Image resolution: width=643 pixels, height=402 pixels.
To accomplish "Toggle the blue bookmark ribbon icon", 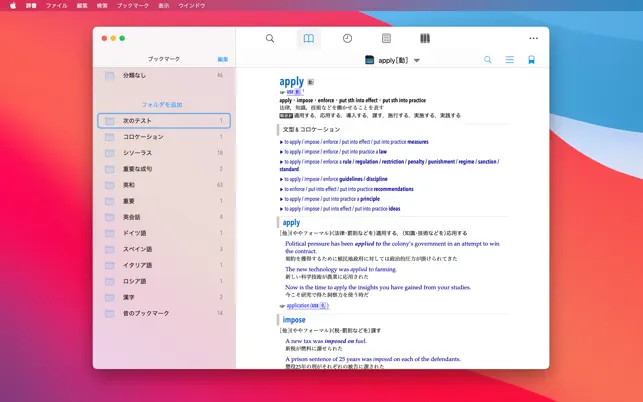I will tap(531, 60).
